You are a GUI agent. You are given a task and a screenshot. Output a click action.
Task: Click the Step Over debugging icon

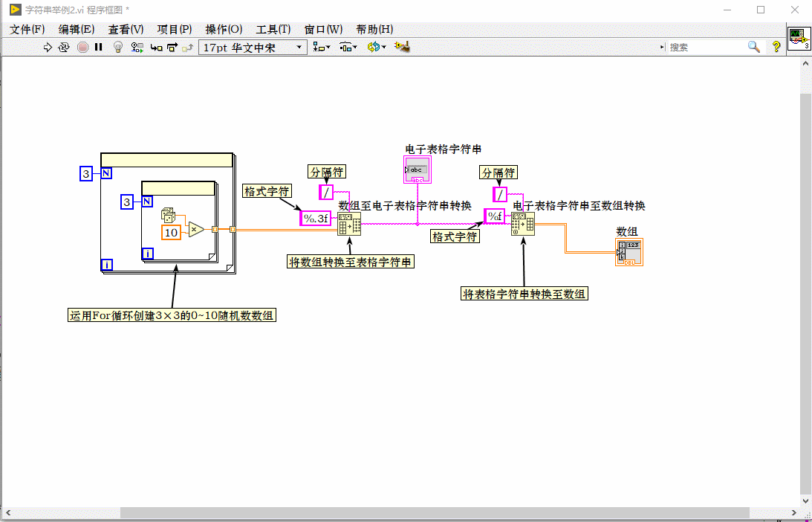172,47
